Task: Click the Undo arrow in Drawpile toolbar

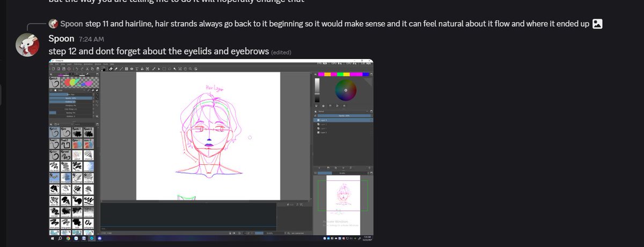Action: (x=76, y=69)
